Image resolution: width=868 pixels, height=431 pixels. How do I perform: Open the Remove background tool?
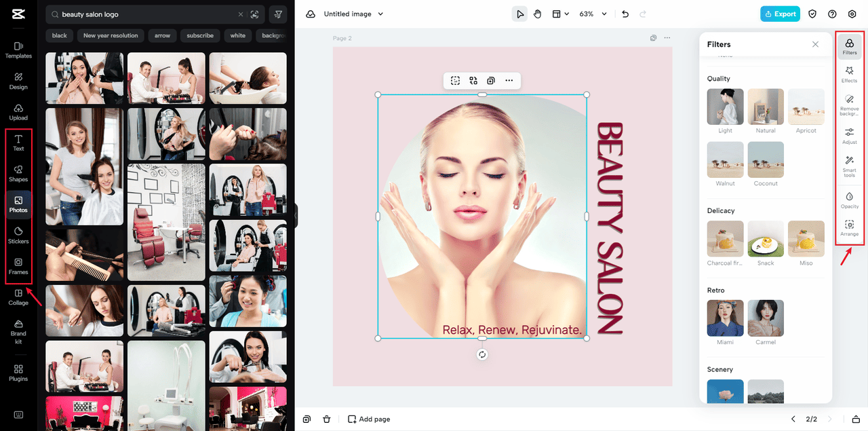click(849, 104)
